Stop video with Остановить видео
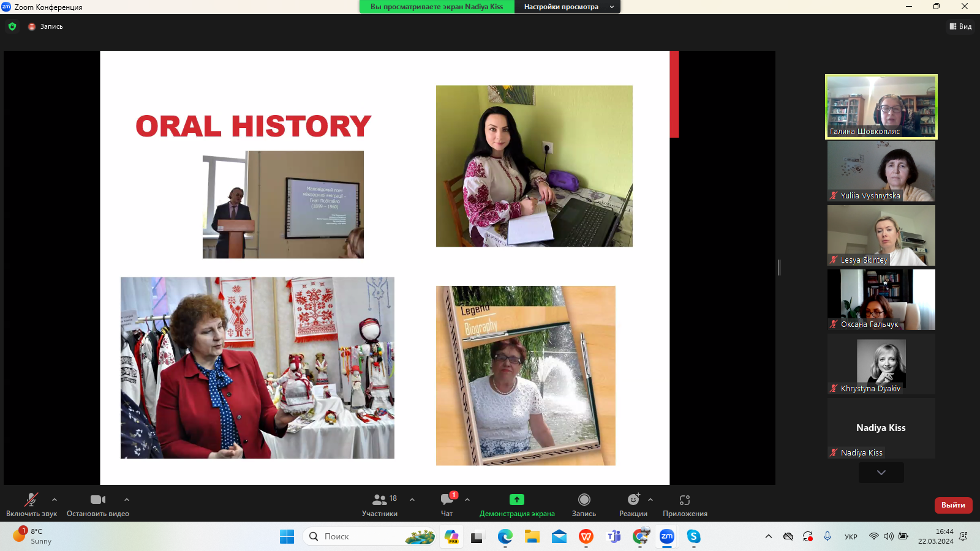Viewport: 980px width, 551px height. pos(97,500)
